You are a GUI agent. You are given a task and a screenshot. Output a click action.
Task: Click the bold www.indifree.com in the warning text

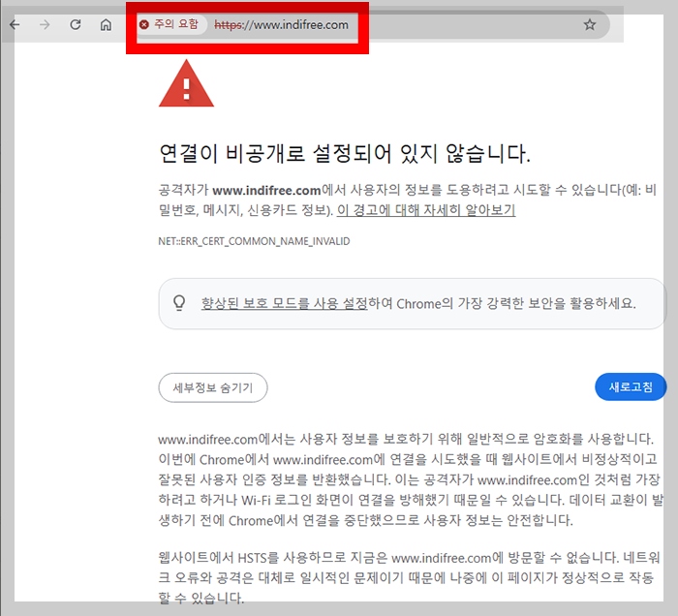266,190
